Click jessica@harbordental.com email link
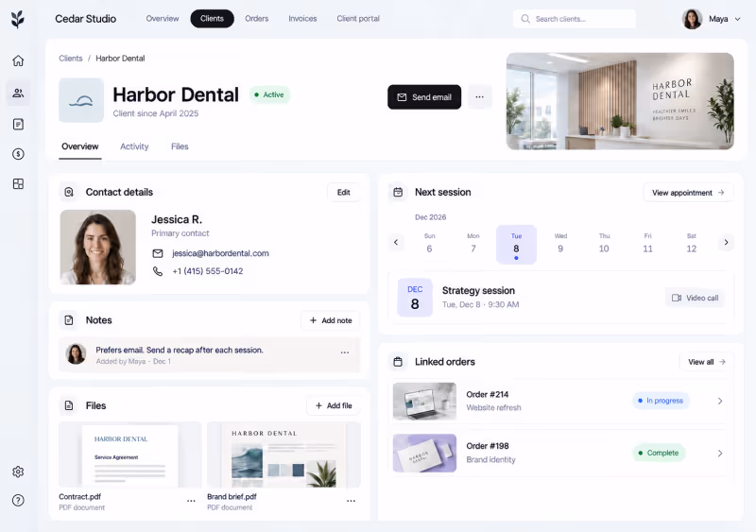 tap(220, 253)
